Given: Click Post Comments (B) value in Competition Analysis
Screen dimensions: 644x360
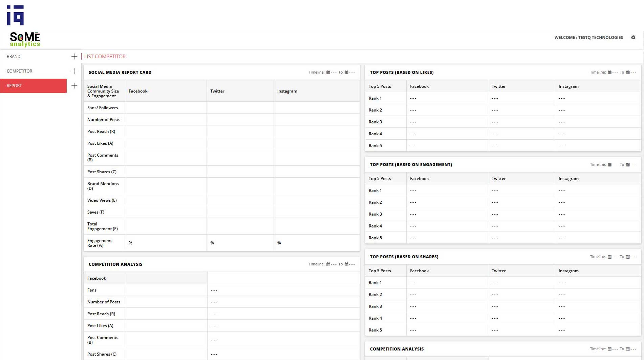Looking at the screenshot, I should tap(283, 340).
